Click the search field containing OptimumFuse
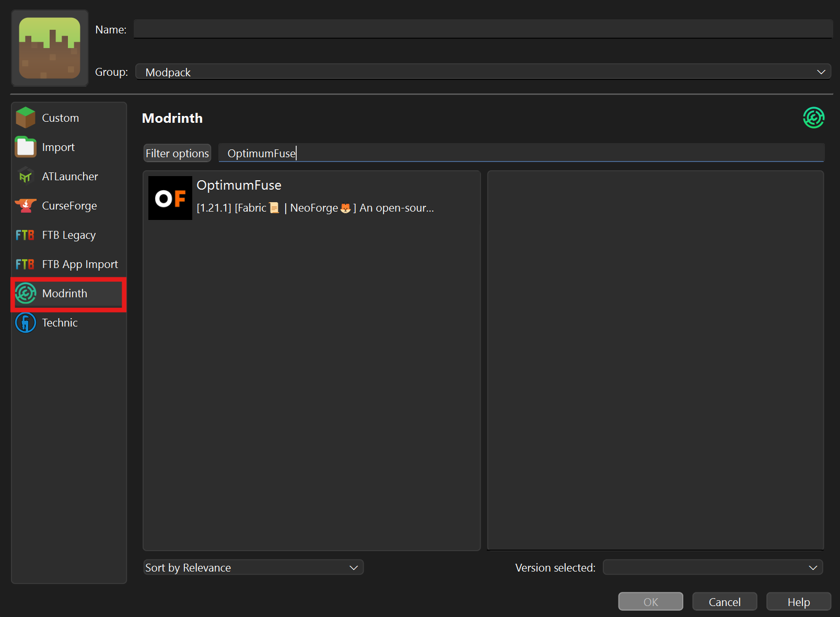The width and height of the screenshot is (840, 617). 521,153
